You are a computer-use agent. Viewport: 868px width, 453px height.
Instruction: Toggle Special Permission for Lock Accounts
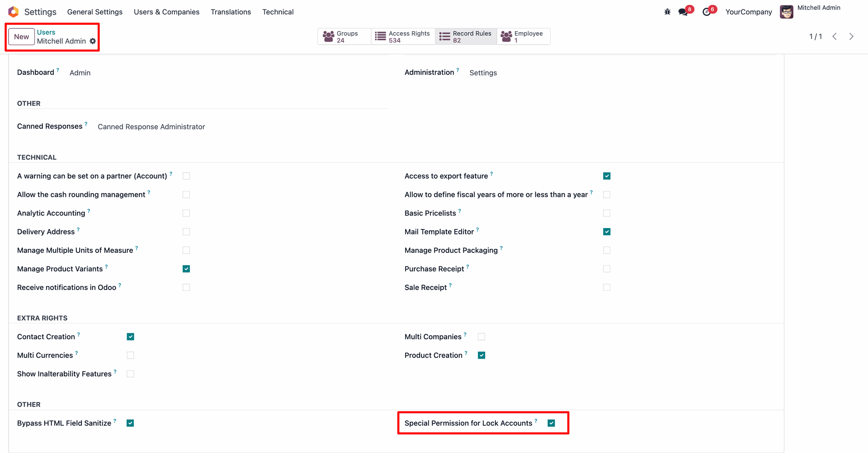tap(551, 423)
